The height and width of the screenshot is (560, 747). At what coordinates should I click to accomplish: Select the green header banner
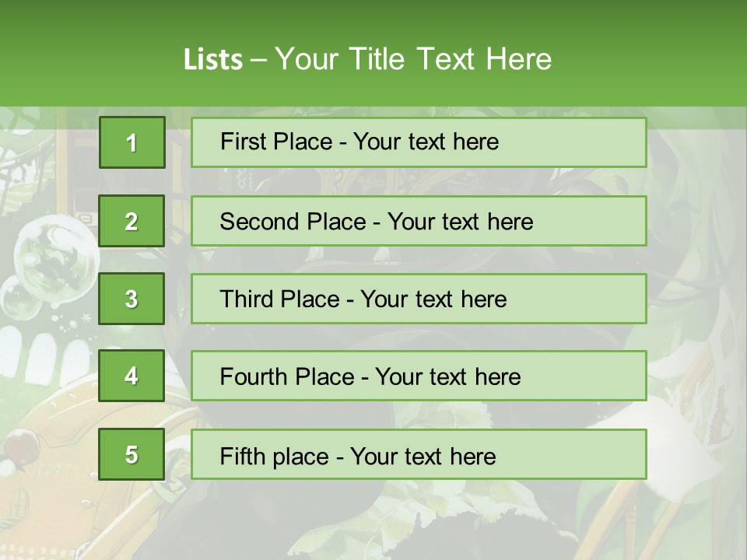coord(373,54)
